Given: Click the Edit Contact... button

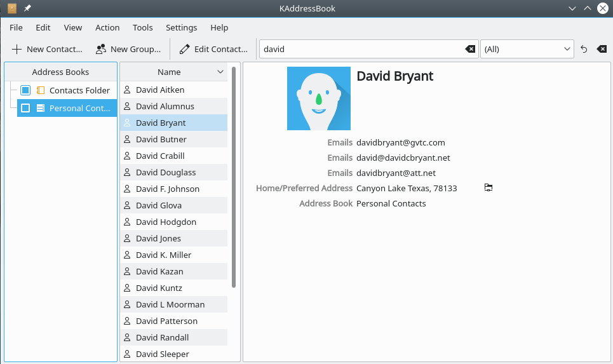Looking at the screenshot, I should [x=213, y=50].
